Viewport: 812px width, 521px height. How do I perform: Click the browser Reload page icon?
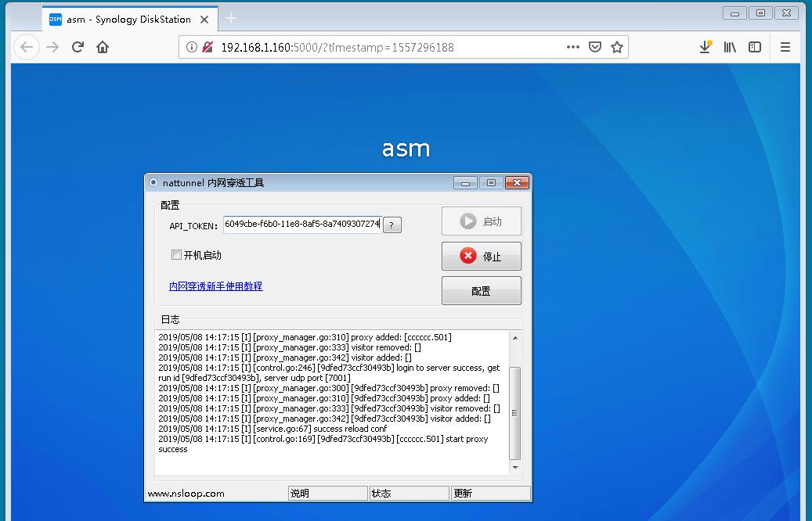(78, 47)
